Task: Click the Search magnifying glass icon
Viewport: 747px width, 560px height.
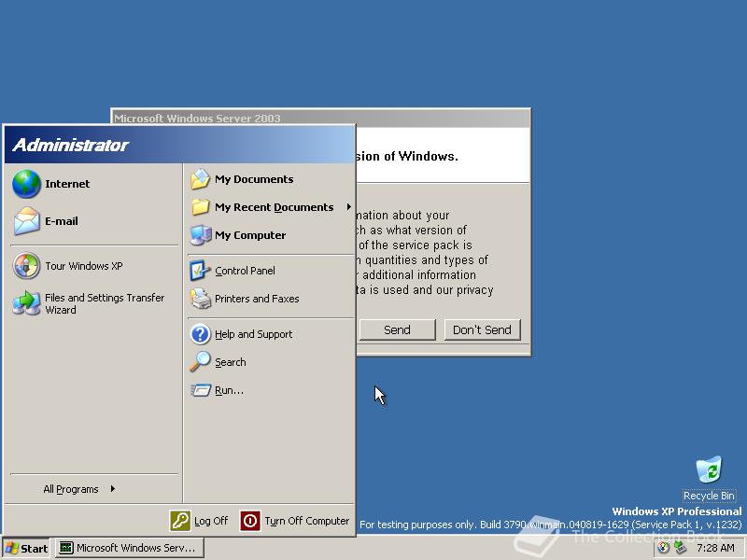Action: [x=200, y=362]
